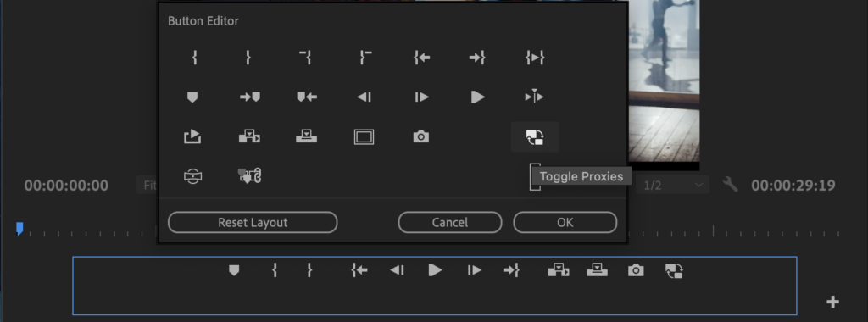This screenshot has height=322, width=868.
Task: Step back one frame in monitor button bar
Action: (x=397, y=270)
